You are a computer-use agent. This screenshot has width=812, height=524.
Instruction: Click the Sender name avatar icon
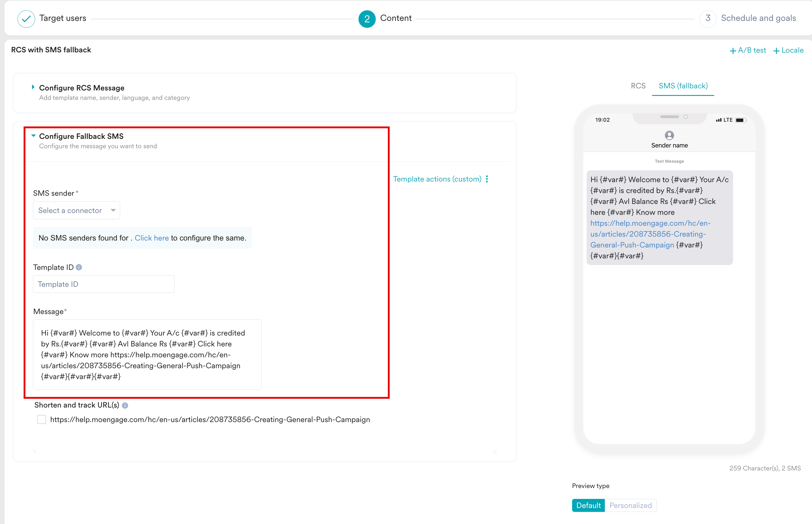point(669,136)
